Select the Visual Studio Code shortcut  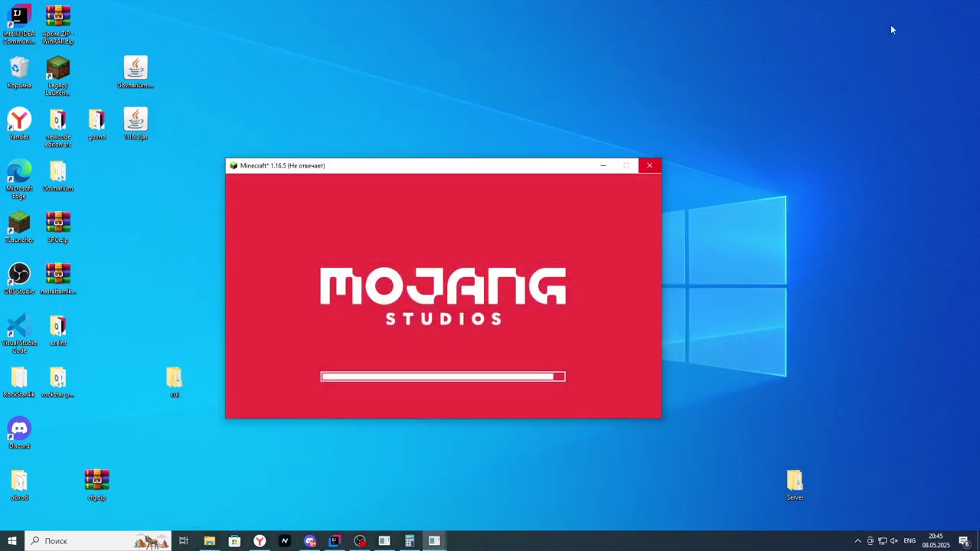pyautogui.click(x=19, y=334)
